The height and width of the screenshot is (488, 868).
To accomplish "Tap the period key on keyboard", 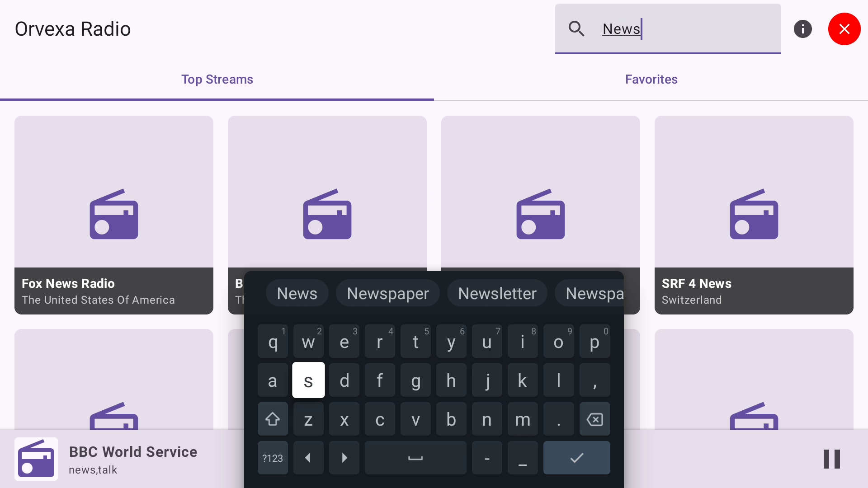I will 558,419.
